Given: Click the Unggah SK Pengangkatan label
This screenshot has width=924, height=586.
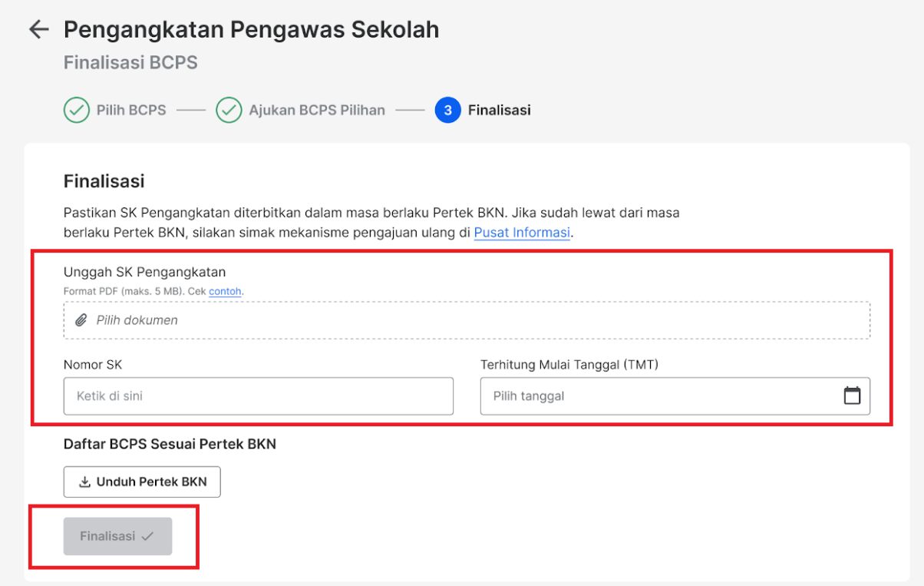Looking at the screenshot, I should [x=144, y=272].
